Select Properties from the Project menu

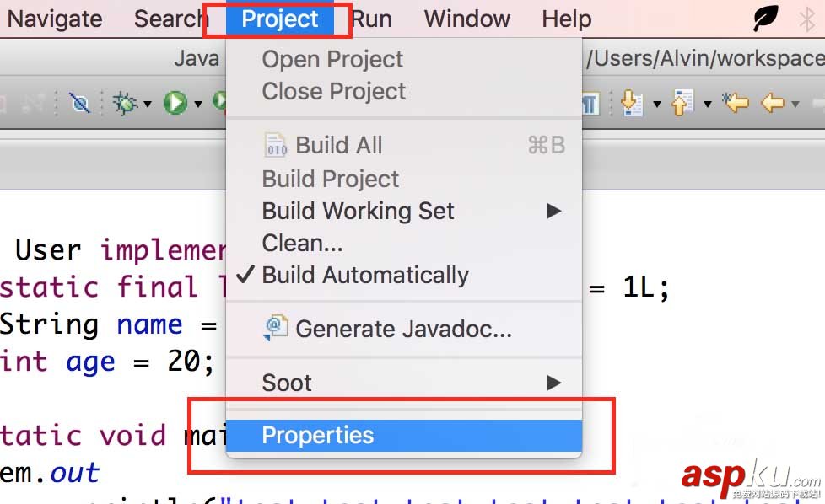(318, 436)
